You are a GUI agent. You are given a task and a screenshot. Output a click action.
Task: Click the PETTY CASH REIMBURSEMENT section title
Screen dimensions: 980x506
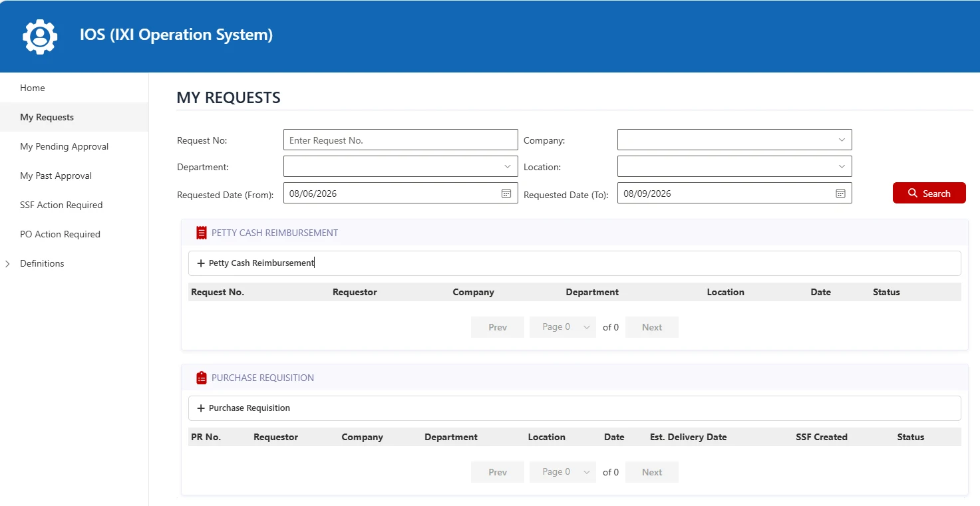coord(275,233)
